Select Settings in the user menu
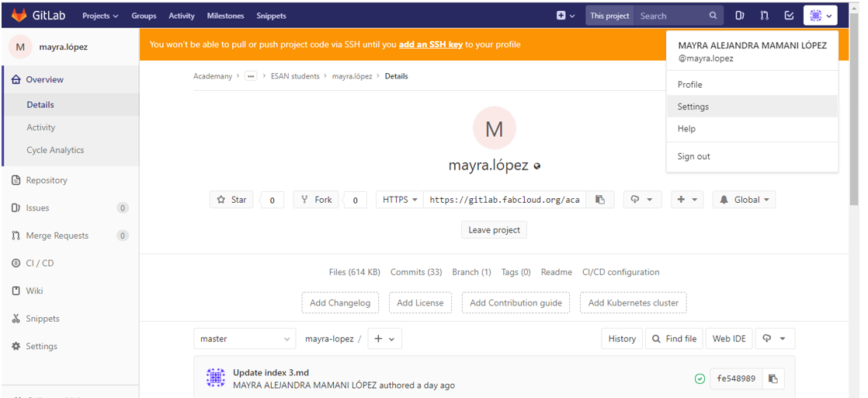868x398 pixels. (x=693, y=106)
